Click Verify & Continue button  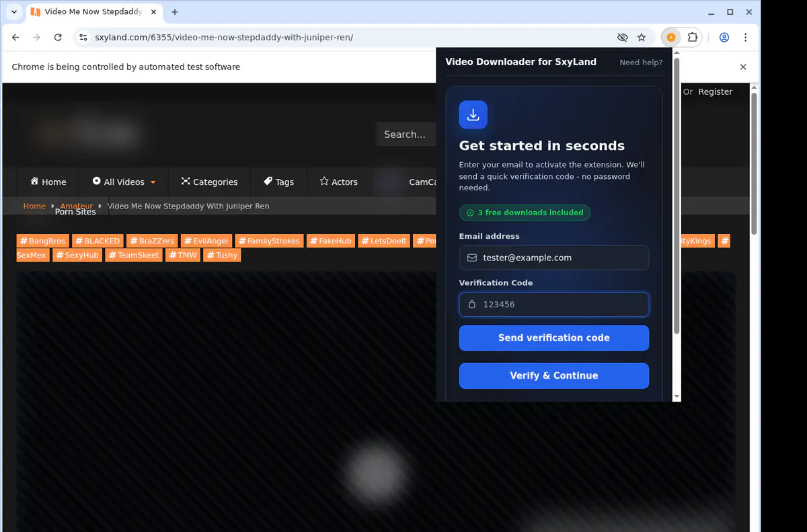pos(554,375)
